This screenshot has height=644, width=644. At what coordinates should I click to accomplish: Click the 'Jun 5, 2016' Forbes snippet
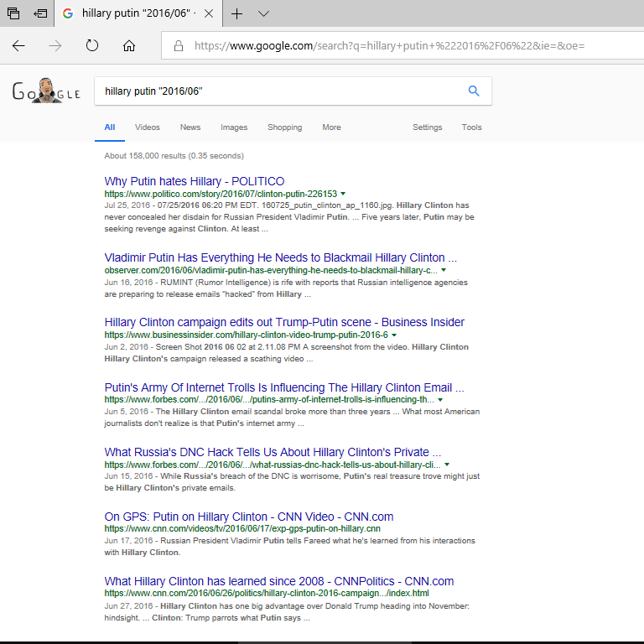[x=292, y=418]
